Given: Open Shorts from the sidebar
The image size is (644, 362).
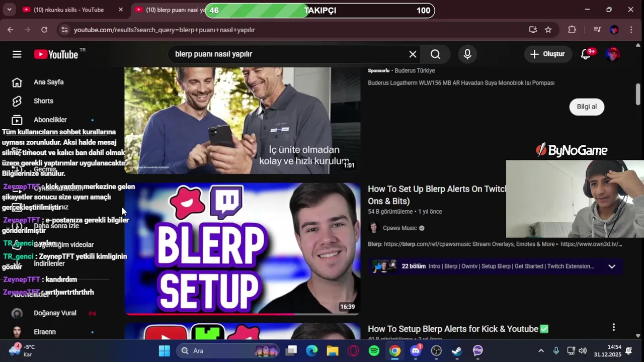Looking at the screenshot, I should pos(43,101).
